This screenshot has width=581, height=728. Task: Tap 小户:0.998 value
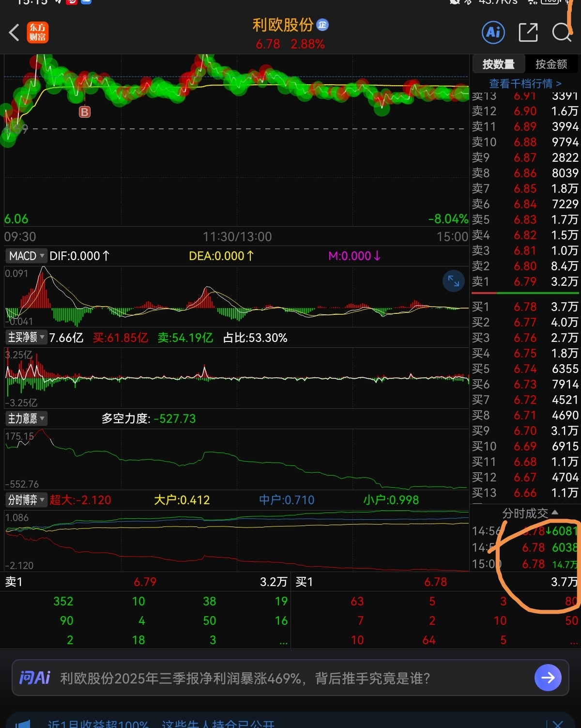click(391, 500)
